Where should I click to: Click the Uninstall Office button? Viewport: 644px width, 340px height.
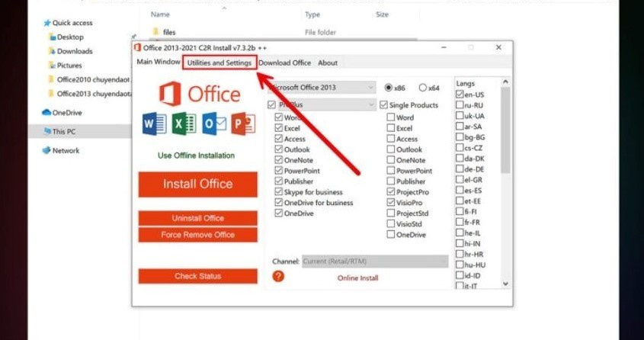coord(198,218)
